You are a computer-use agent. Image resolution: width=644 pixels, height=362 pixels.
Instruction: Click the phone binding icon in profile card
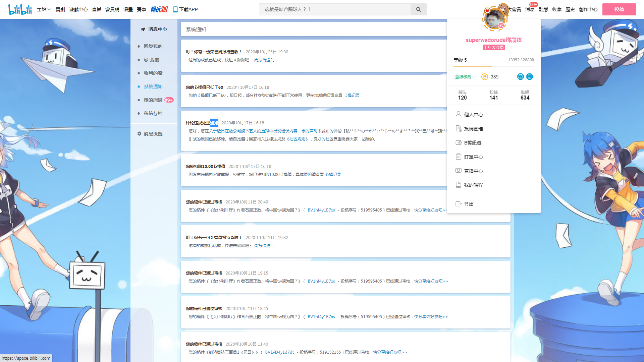pyautogui.click(x=529, y=77)
